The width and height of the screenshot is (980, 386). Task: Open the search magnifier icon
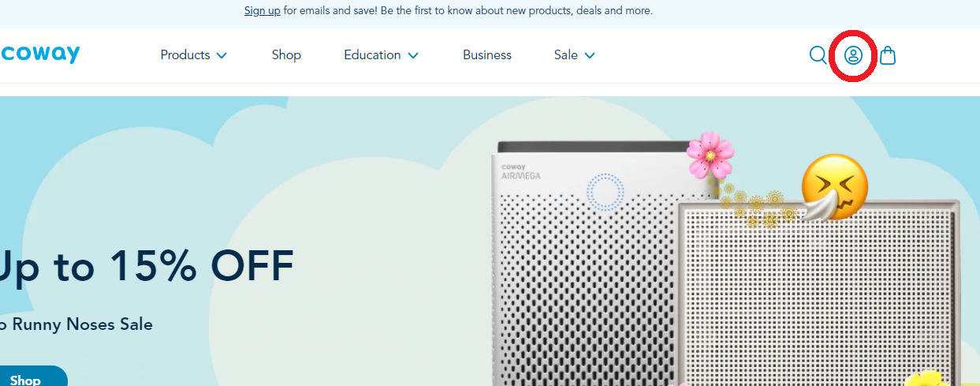[818, 55]
